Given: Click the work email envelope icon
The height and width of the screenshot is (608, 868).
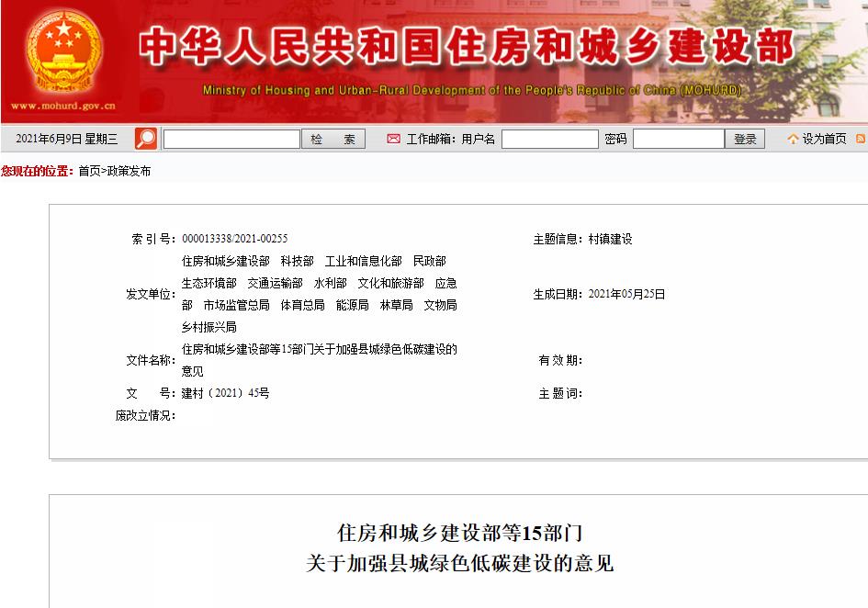Looking at the screenshot, I should point(393,139).
